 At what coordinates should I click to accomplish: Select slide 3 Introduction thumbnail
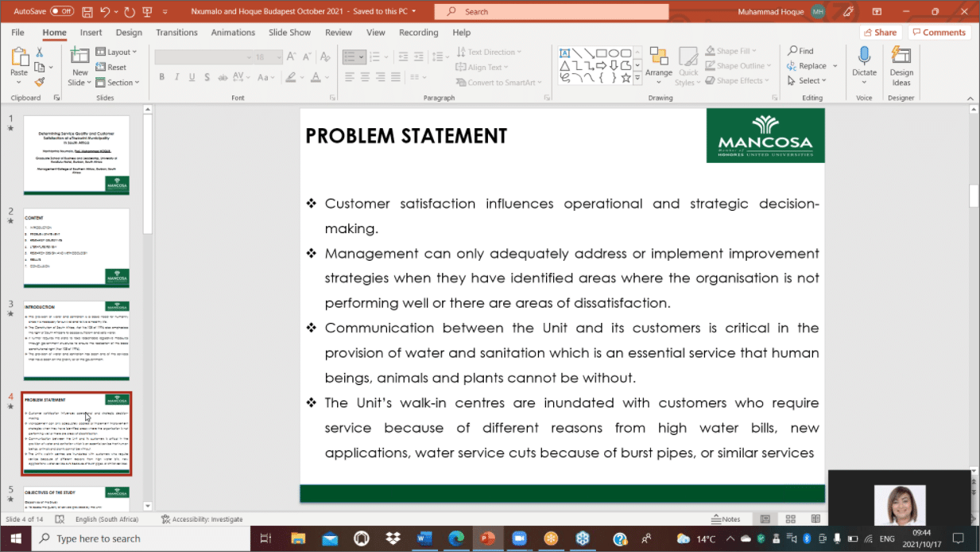[x=76, y=340]
